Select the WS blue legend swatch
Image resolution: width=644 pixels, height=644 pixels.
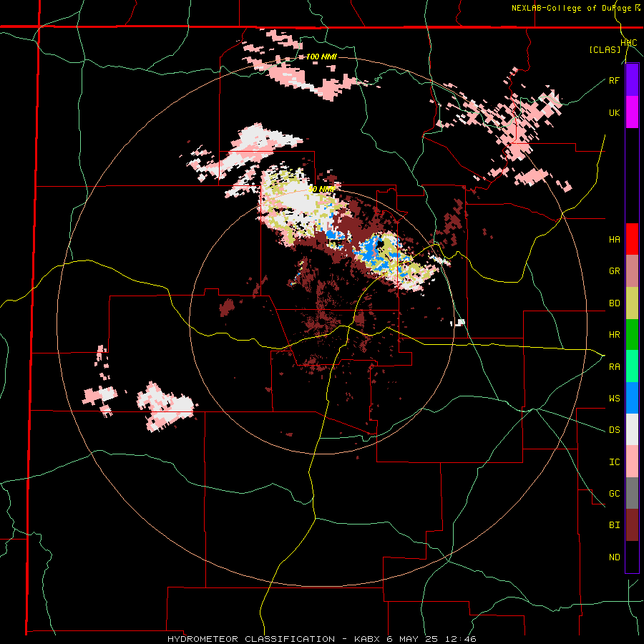click(632, 398)
